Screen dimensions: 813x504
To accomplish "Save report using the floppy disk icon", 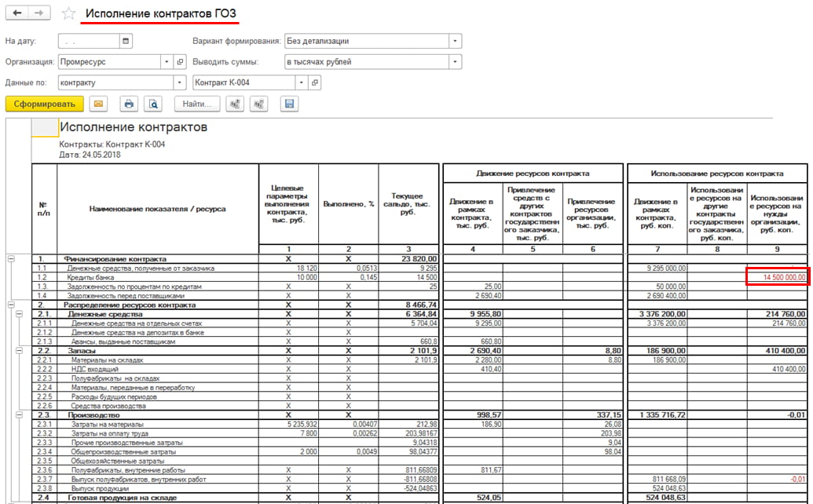I will [x=289, y=104].
